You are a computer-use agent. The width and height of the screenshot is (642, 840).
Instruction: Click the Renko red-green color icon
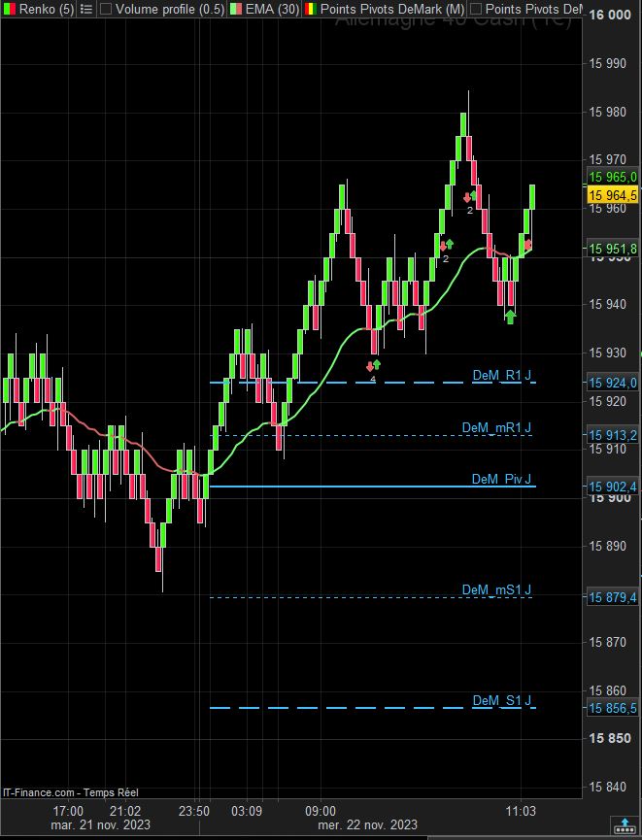tap(9, 9)
